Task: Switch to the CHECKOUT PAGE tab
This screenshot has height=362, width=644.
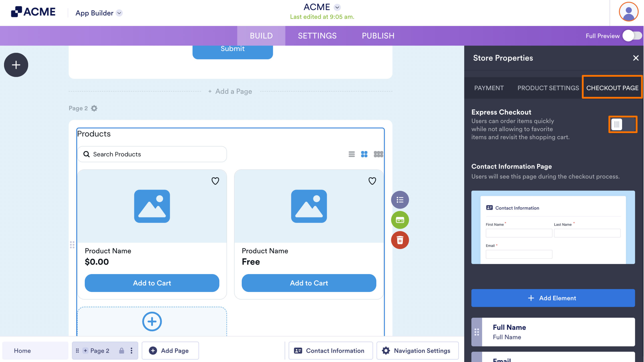Action: [612, 88]
